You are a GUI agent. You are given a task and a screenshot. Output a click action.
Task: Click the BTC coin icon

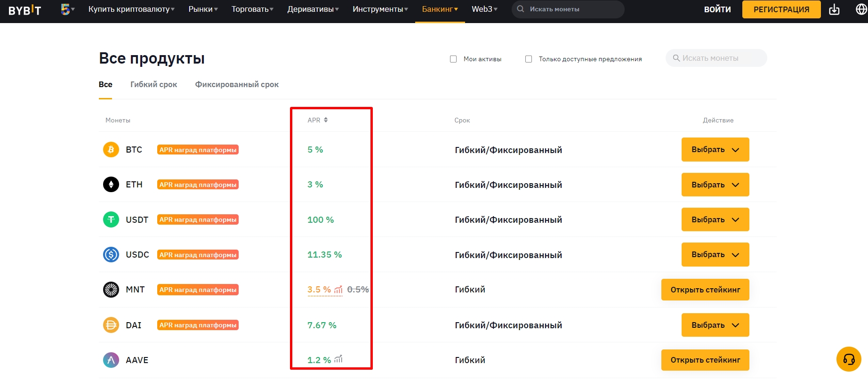point(111,150)
